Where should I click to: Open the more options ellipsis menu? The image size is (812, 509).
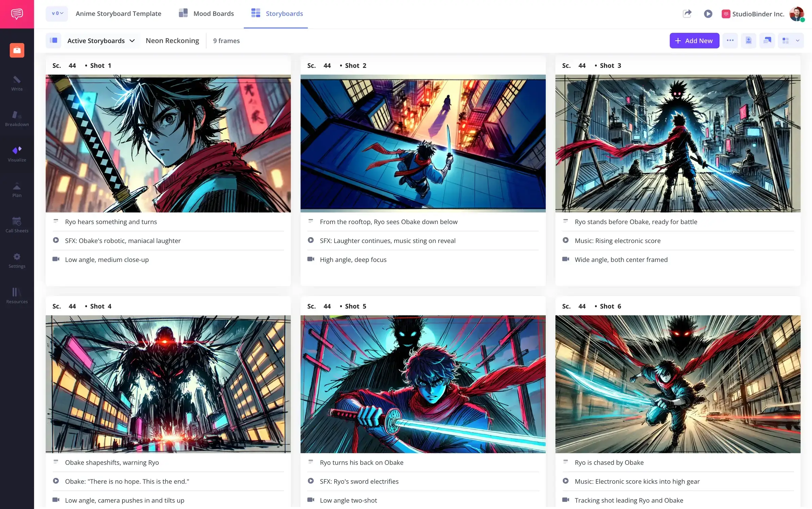730,41
